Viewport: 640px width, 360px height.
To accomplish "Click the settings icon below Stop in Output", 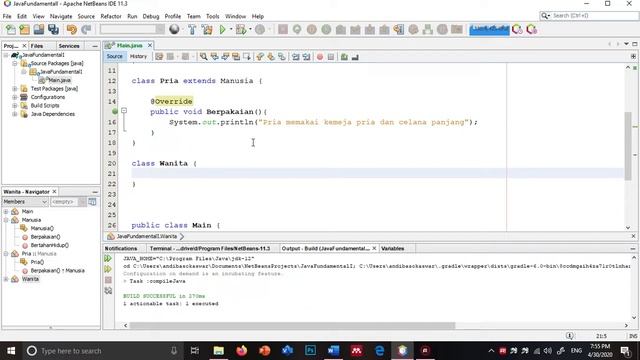I will point(108,291).
